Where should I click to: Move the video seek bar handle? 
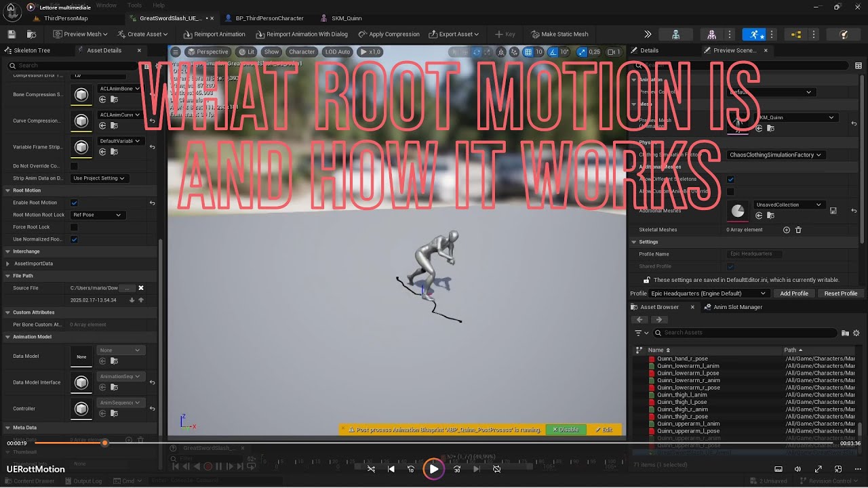pyautogui.click(x=104, y=443)
